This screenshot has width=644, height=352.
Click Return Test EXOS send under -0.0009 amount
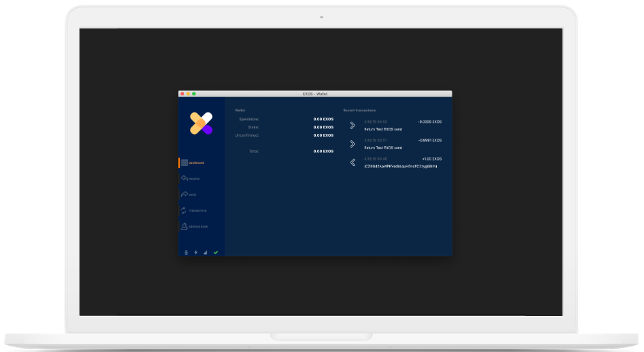[382, 129]
